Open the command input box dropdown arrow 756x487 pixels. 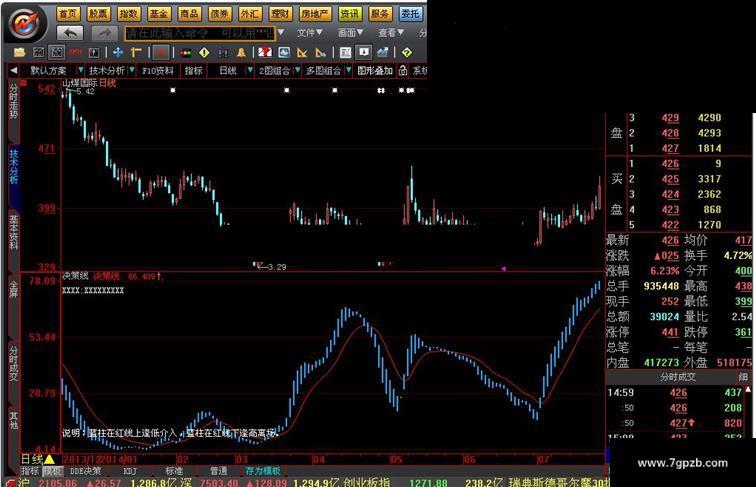click(x=281, y=33)
